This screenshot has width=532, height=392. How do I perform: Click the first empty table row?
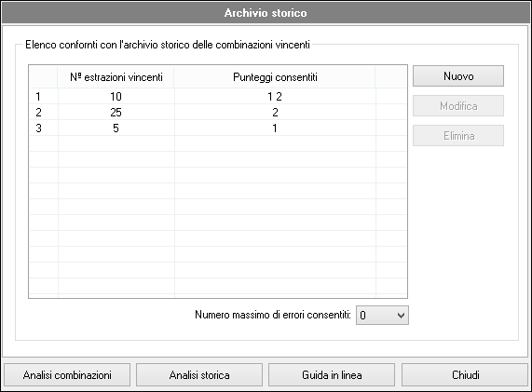click(218, 143)
